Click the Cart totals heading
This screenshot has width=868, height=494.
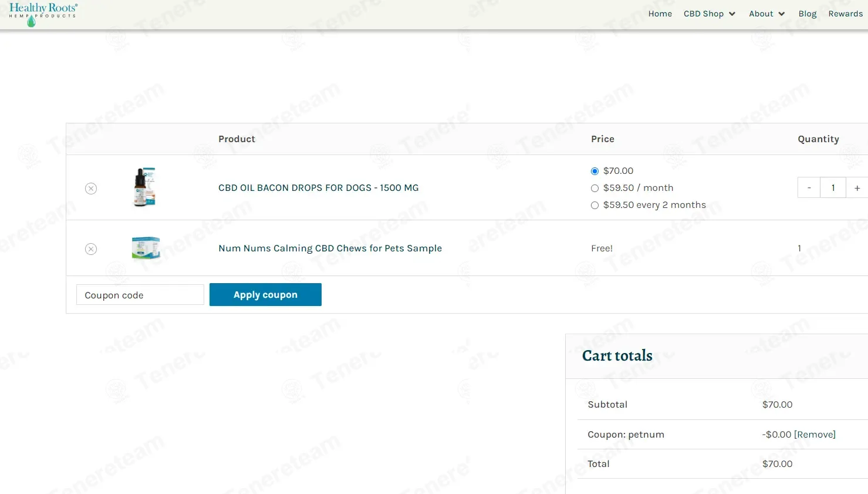[x=617, y=355]
